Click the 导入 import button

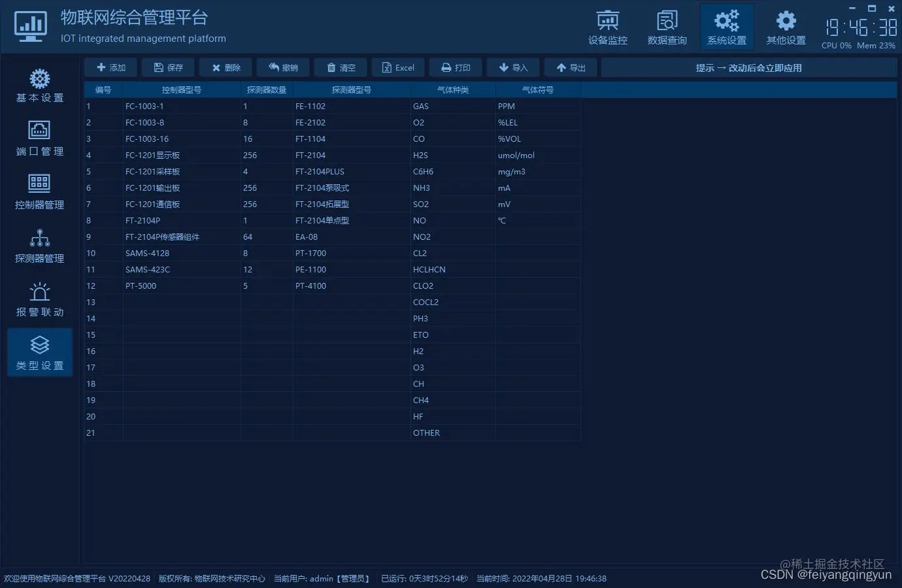pos(512,67)
